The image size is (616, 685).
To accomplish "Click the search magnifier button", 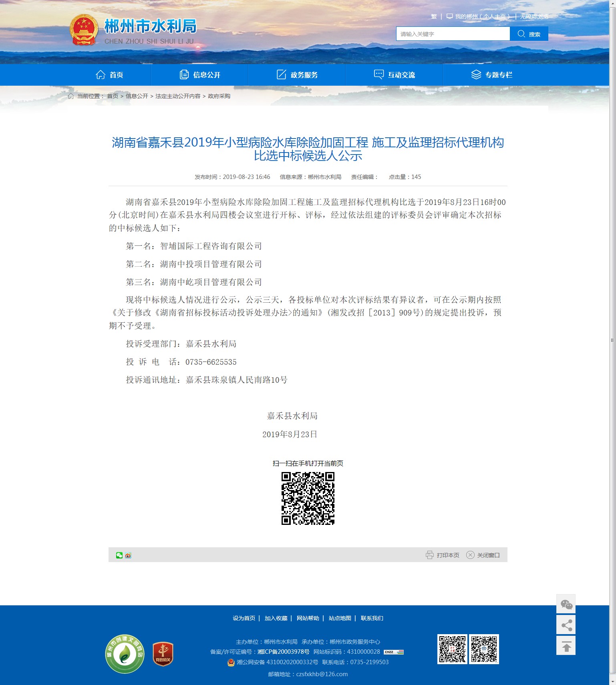I will tap(529, 34).
